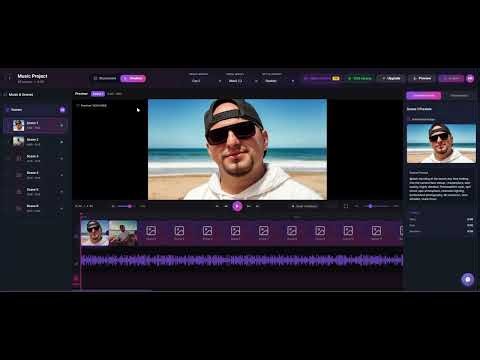This screenshot has height=360, width=480.
Task: Step back with the previous-frame button
Action: pos(226,206)
